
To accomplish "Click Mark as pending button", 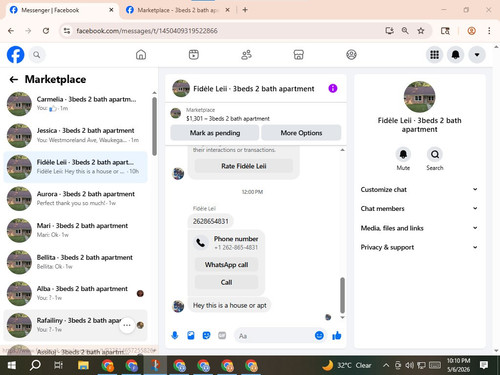I will point(215,133).
